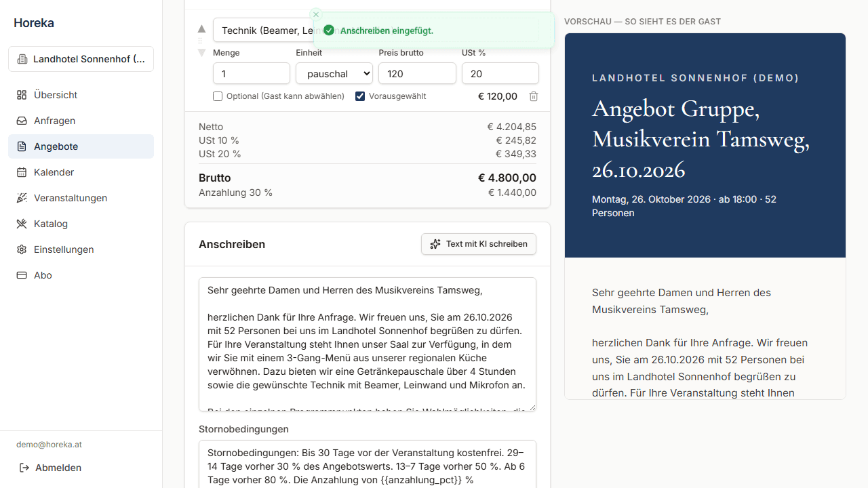Image resolution: width=868 pixels, height=488 pixels.
Task: Click the Menge input field
Action: (252, 73)
